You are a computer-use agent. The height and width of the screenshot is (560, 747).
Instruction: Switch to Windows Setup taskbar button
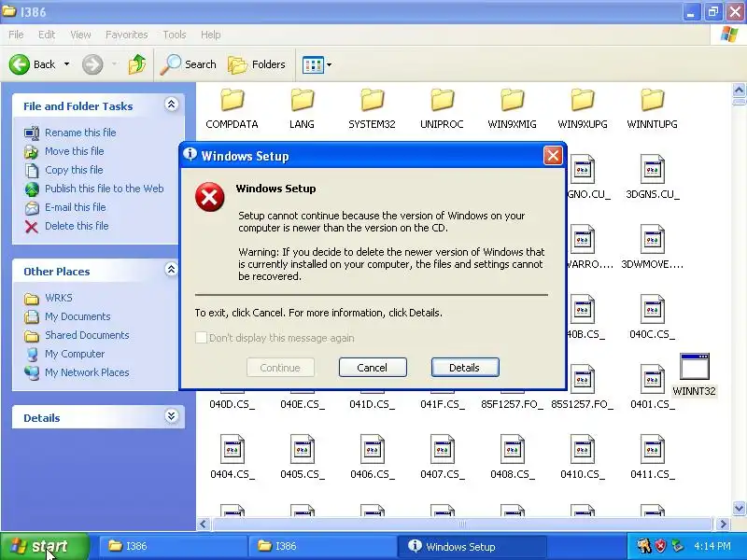point(472,547)
